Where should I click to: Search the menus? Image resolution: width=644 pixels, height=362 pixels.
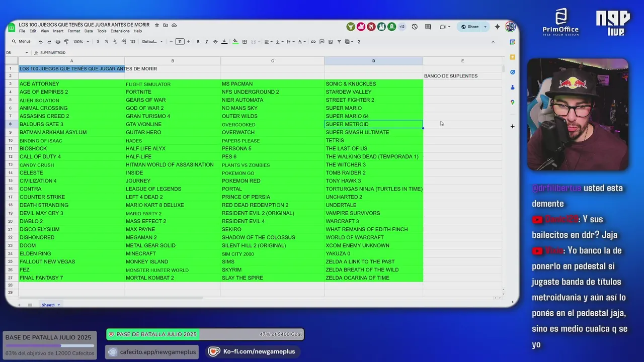(21, 42)
